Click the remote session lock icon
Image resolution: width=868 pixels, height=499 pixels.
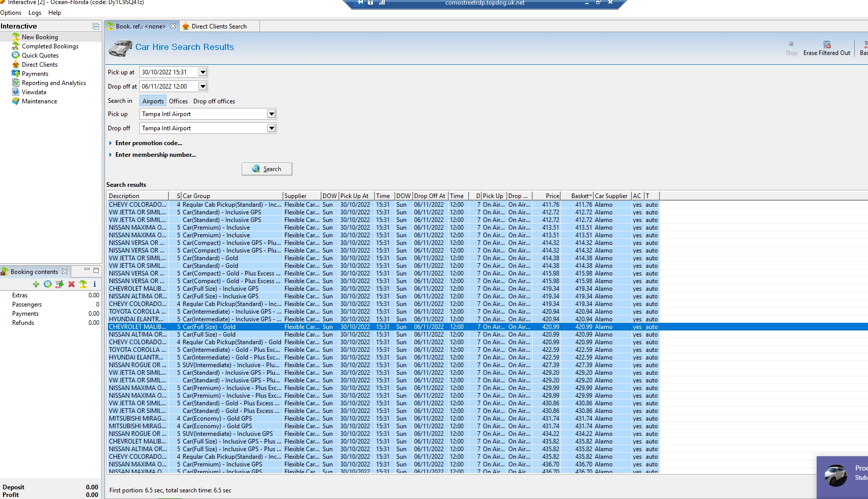(370, 3)
